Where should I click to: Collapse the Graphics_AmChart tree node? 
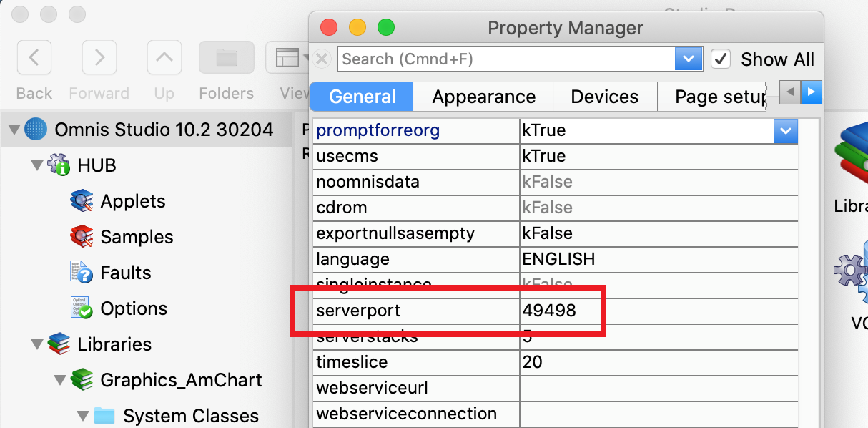(59, 380)
